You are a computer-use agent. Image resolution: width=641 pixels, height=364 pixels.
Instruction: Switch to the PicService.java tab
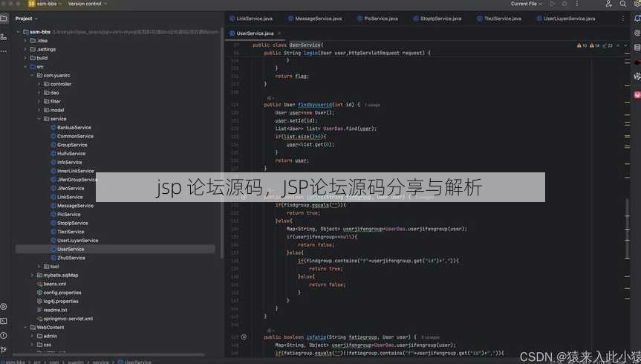point(377,19)
